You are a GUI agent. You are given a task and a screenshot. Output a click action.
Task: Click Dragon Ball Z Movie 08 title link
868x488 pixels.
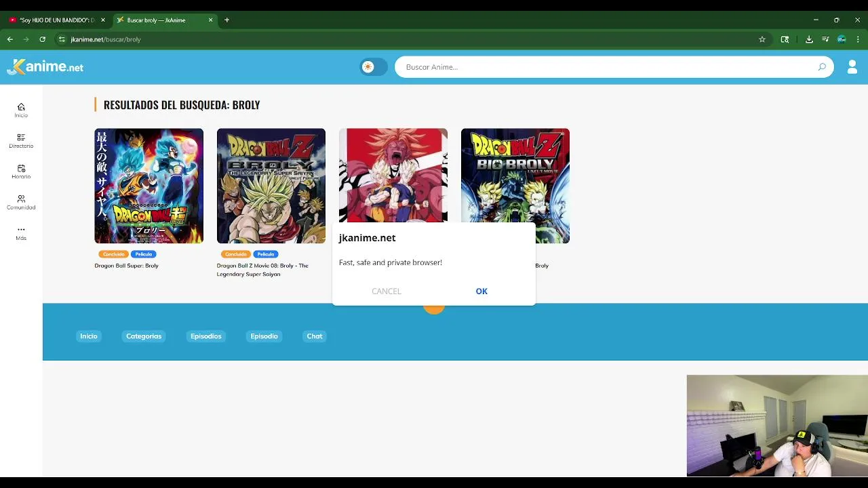click(x=262, y=270)
